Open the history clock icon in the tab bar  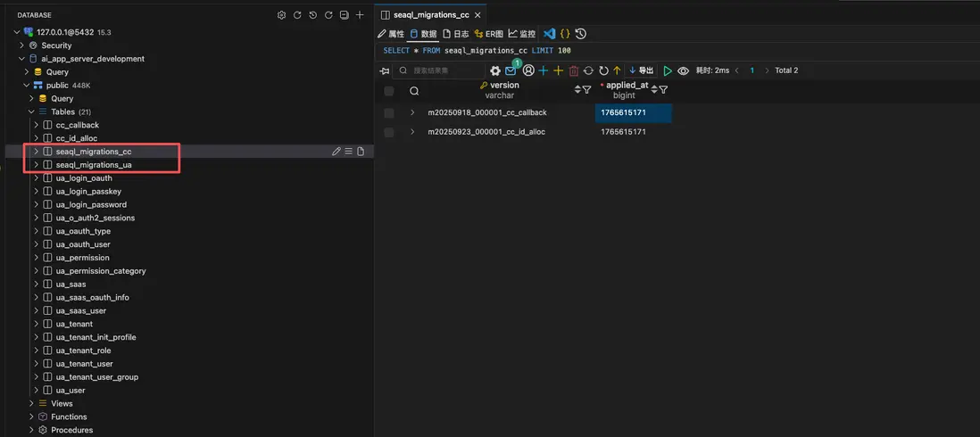581,34
